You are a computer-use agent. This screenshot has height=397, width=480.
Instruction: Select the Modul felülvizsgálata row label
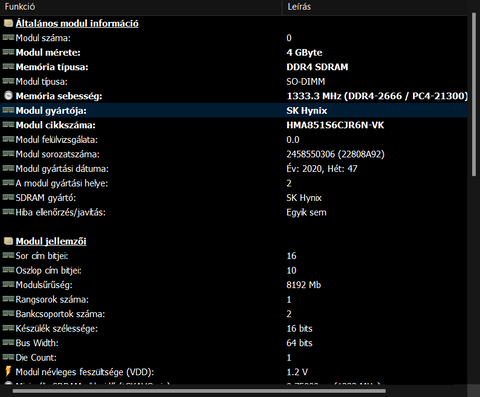tap(57, 140)
